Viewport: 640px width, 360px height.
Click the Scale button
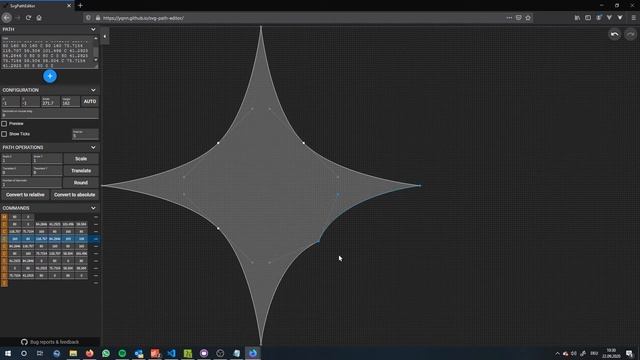[81, 159]
